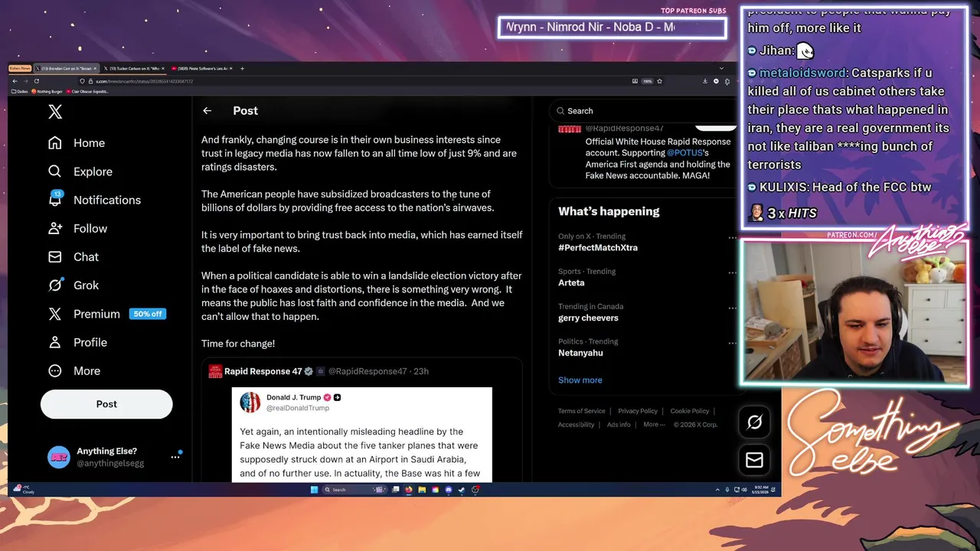The width and height of the screenshot is (980, 551).
Task: Switch to Pirate Software's Lies browser tab
Action: [203, 69]
